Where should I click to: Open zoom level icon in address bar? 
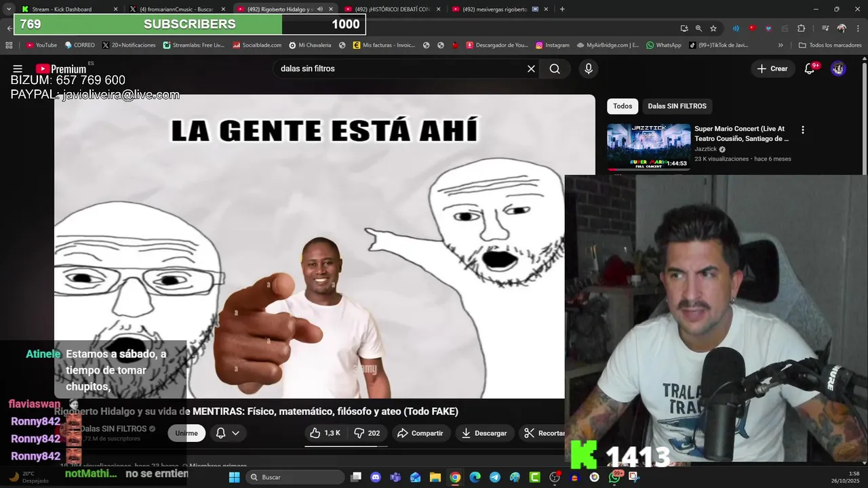[x=698, y=28]
